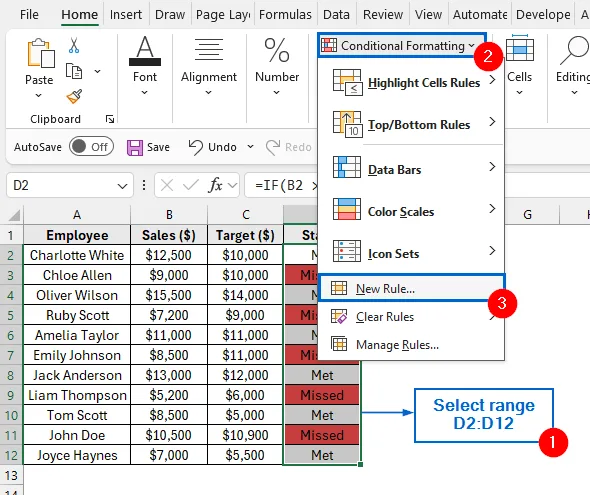Click the Employee header cell
590x495 pixels.
[x=77, y=235]
